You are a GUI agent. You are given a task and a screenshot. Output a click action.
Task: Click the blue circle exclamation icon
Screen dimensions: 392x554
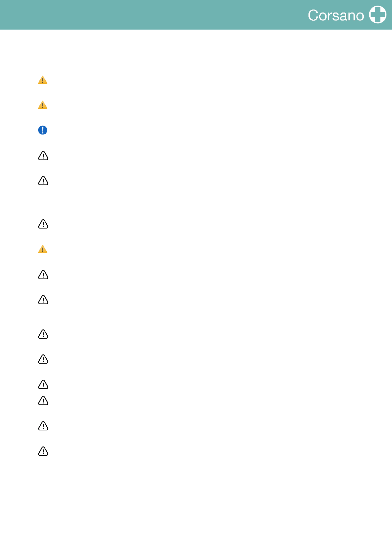click(x=43, y=130)
